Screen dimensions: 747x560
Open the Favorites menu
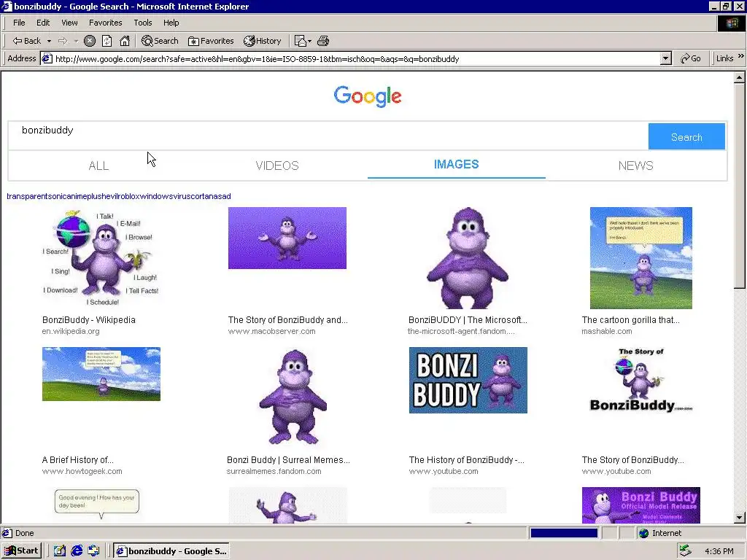coord(105,23)
